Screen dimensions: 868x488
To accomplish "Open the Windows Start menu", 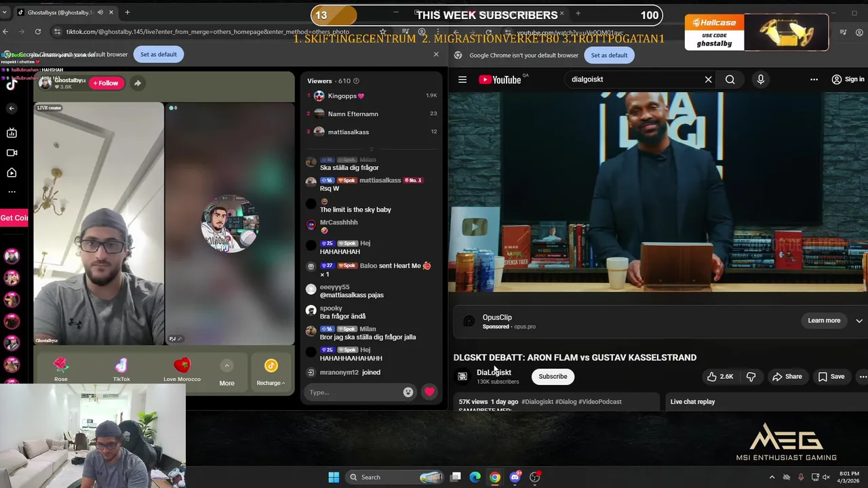I will pos(334,477).
